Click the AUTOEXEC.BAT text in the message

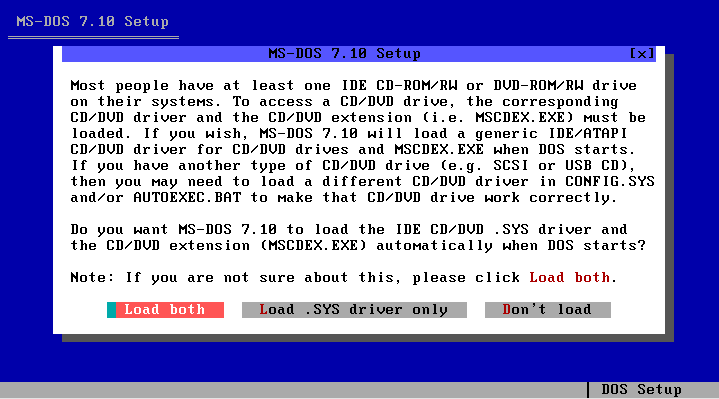pos(187,198)
